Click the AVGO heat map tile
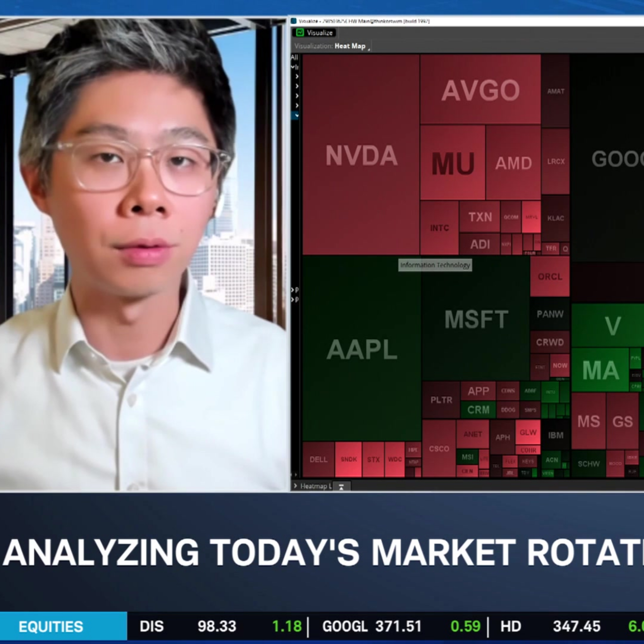The height and width of the screenshot is (644, 644). click(480, 90)
